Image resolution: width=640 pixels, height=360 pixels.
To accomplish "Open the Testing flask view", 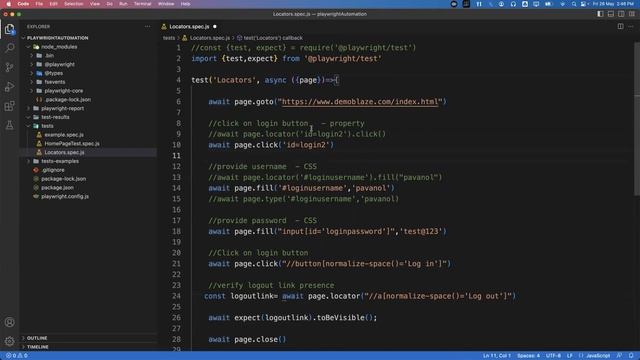I will [x=9, y=125].
